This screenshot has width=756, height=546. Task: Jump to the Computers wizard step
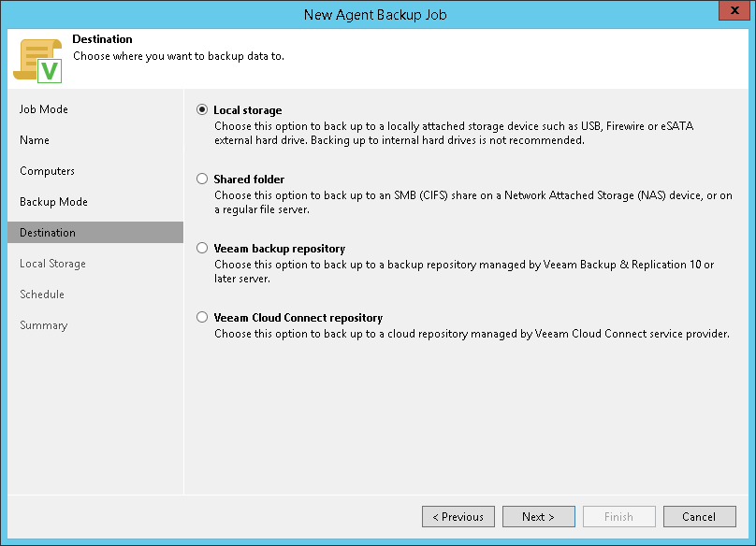tap(47, 171)
